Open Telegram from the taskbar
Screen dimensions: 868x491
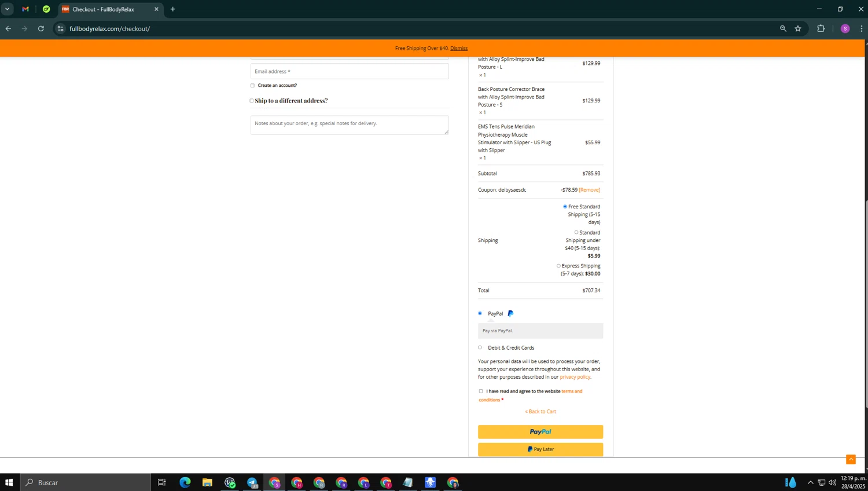(x=252, y=482)
